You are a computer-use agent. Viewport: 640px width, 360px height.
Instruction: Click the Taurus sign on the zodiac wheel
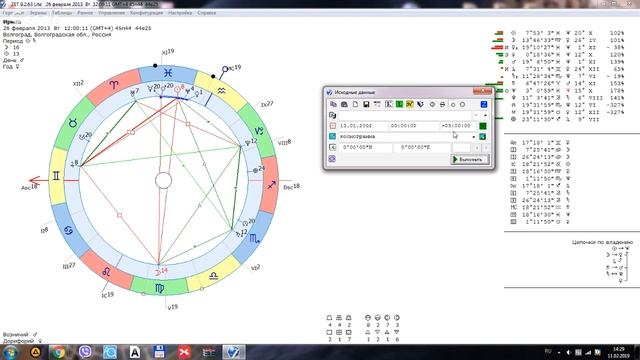(73, 122)
